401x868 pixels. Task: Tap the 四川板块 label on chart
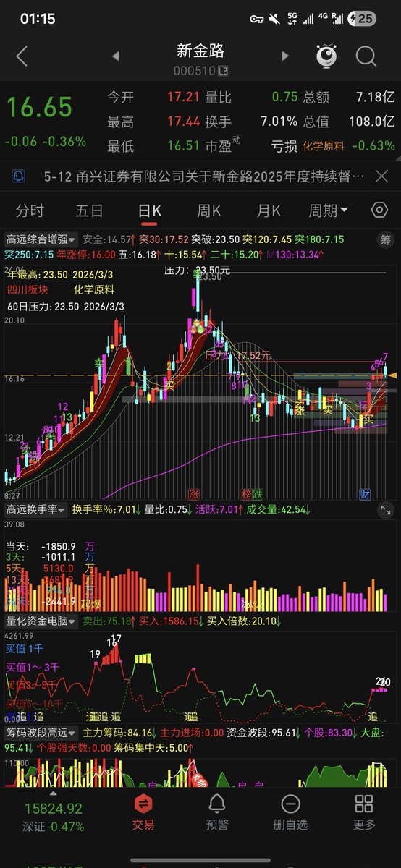point(28,290)
